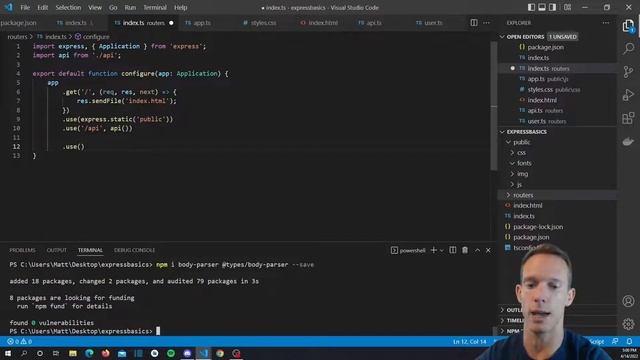Open Spotify from the taskbar
This screenshot has height=360, width=640.
(171, 353)
